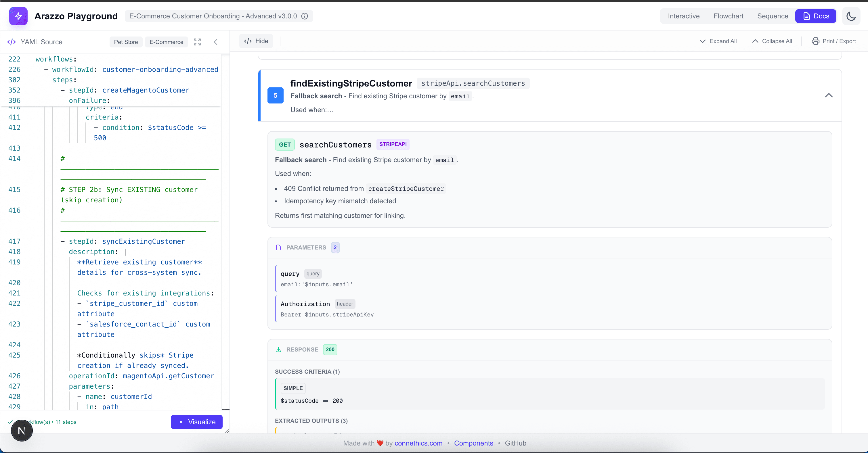Click the Arazzo Playground lightning bolt logo
Image resolution: width=868 pixels, height=453 pixels.
point(18,16)
